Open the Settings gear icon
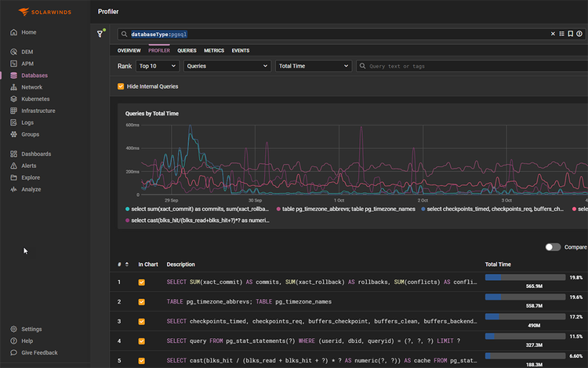588x368 pixels. (14, 329)
